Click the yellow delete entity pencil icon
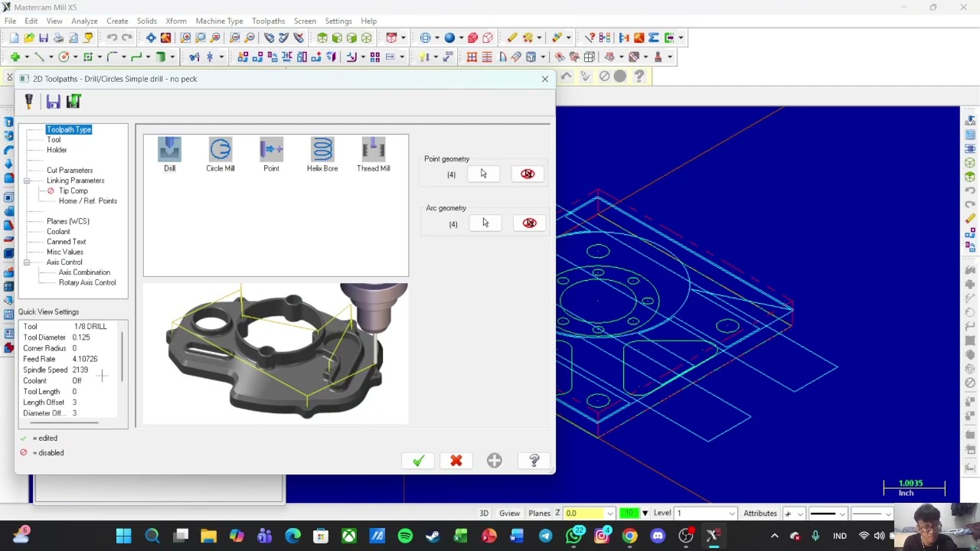This screenshot has width=980, height=551. [x=511, y=37]
